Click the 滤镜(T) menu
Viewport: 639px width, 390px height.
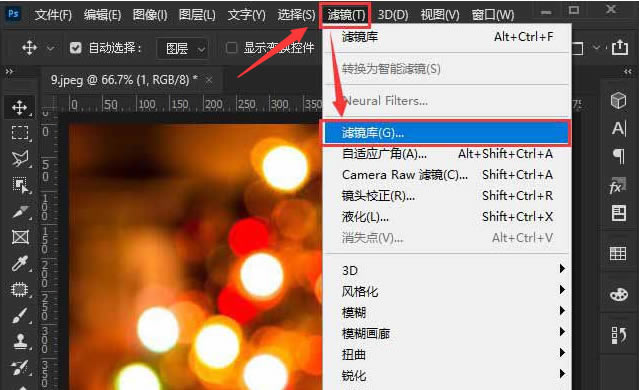pos(346,15)
